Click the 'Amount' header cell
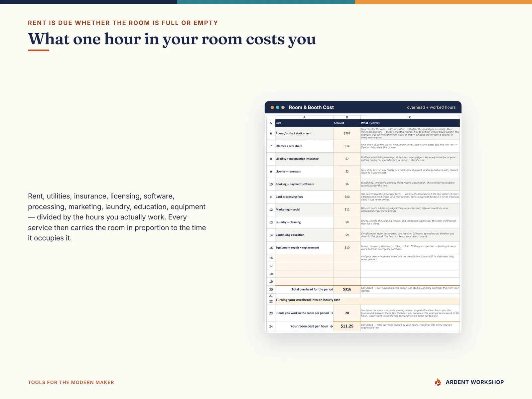 coord(347,123)
